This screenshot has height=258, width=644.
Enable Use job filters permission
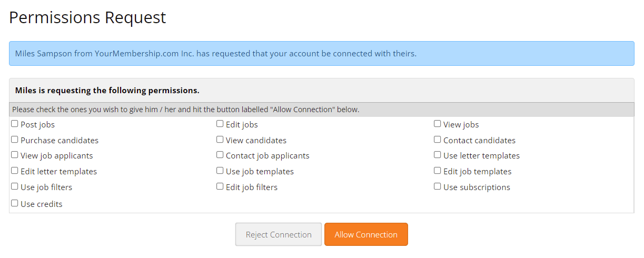click(15, 187)
